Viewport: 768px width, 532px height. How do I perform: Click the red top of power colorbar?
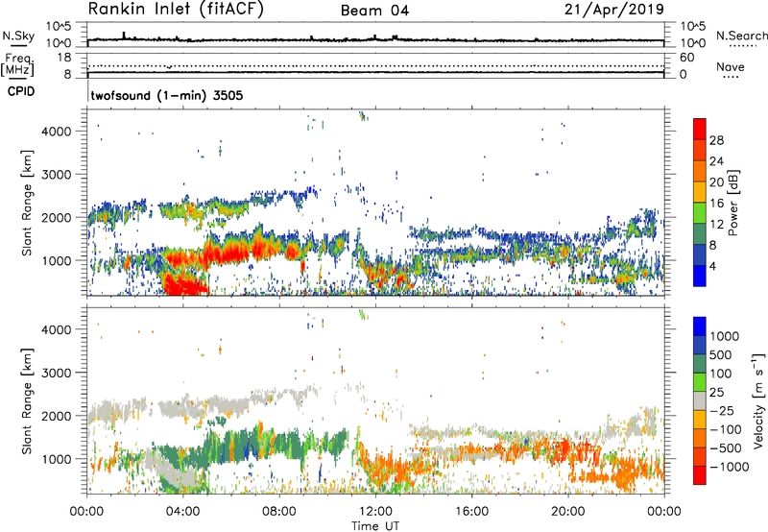(x=700, y=129)
